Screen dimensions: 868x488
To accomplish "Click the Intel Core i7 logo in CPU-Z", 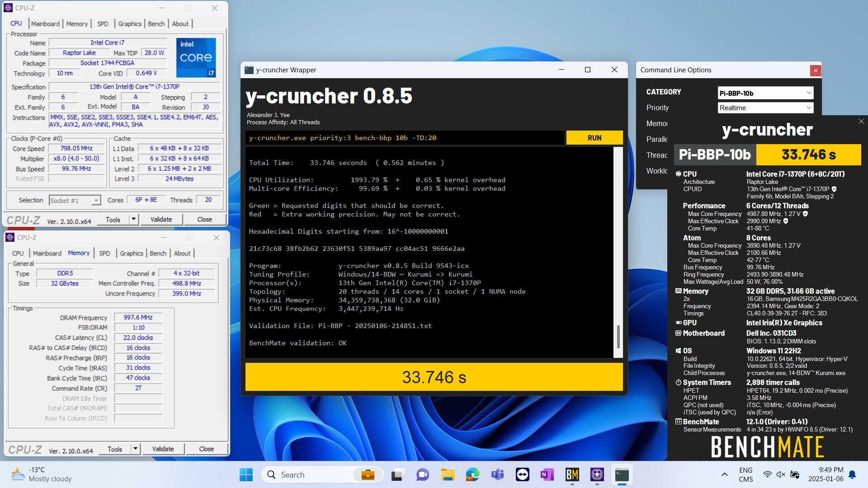I will pos(196,57).
